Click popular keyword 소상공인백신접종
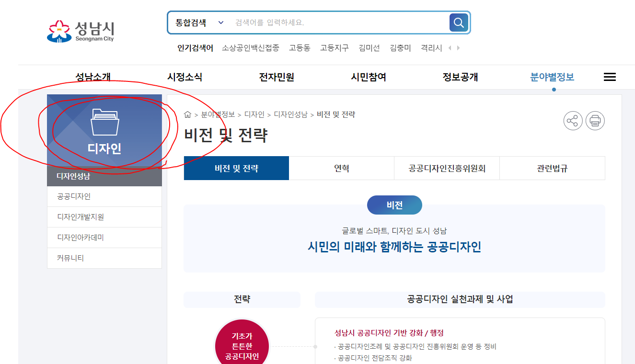The image size is (635, 364). [251, 48]
